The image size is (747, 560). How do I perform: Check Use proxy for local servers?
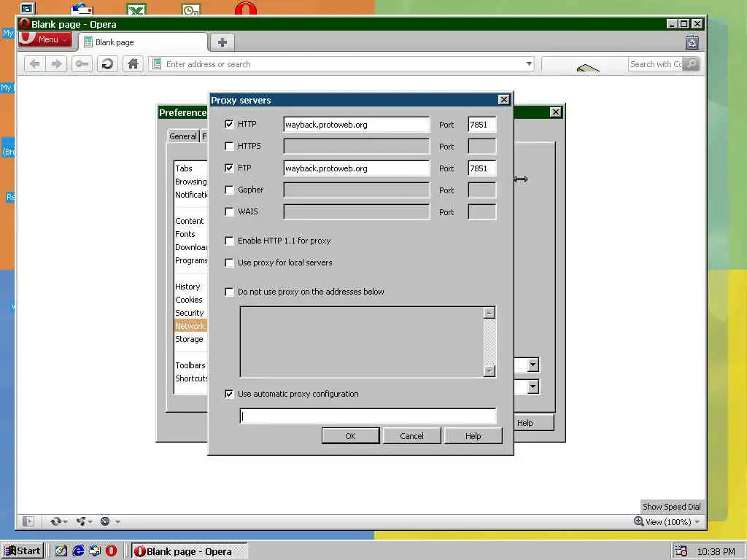tap(229, 262)
